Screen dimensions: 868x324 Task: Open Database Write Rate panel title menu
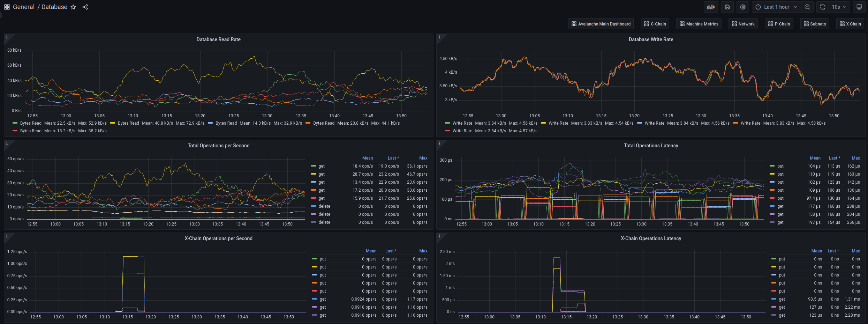point(651,39)
